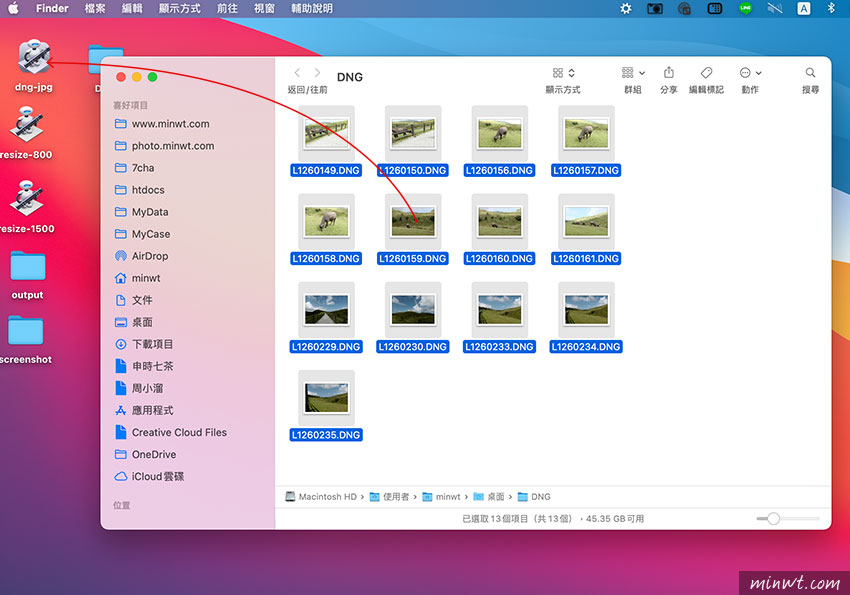Open 桌面 in the sidebar

134,322
